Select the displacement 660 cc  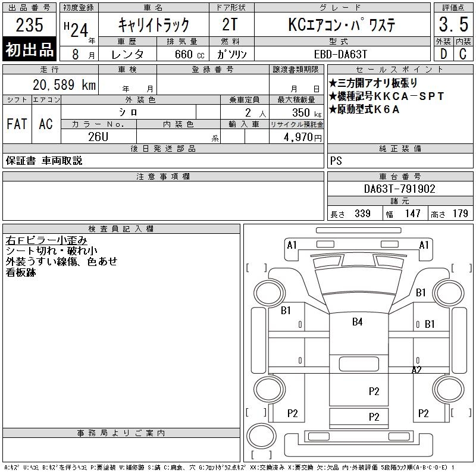[189, 54]
